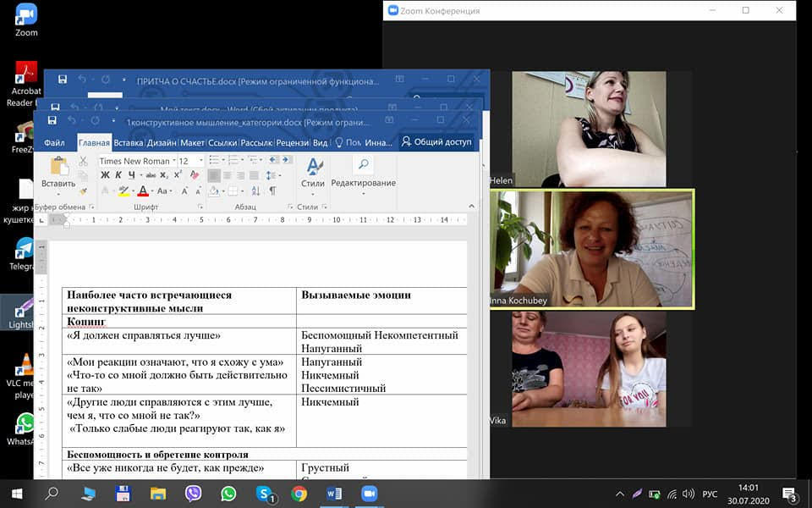This screenshot has width=812, height=508.
Task: Bring ПРИТЧА О СЧАСТЬЕ.docx window to front
Action: click(x=258, y=81)
